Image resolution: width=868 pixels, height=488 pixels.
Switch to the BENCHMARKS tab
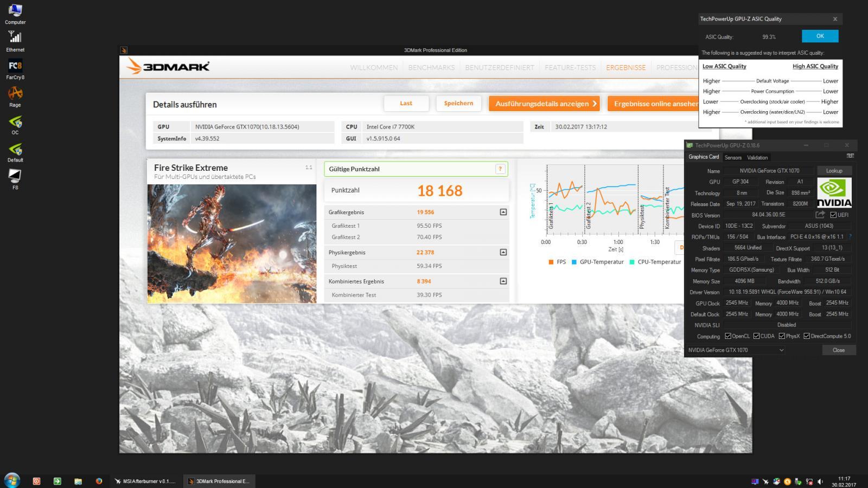431,68
